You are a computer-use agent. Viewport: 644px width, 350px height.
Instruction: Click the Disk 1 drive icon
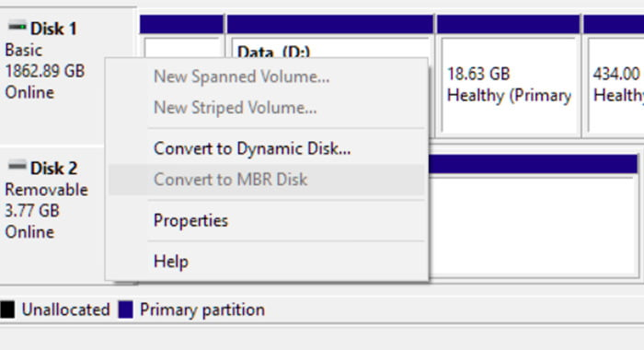coord(17,27)
